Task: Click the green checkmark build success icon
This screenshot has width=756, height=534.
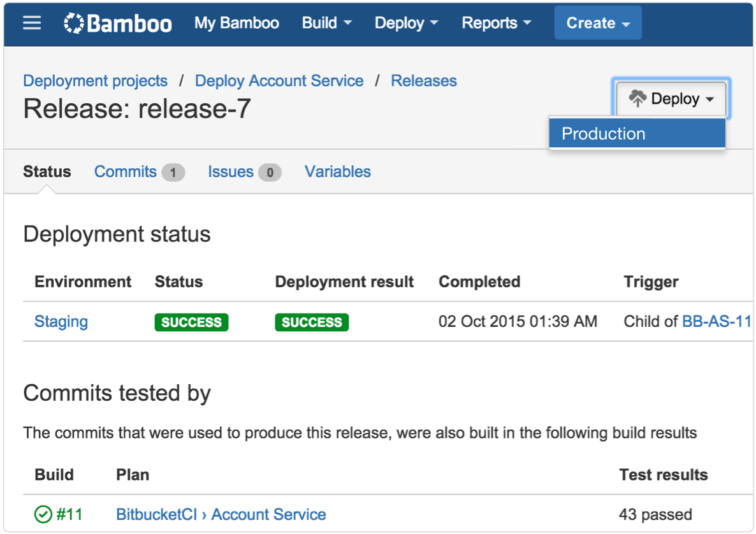Action: pyautogui.click(x=43, y=514)
